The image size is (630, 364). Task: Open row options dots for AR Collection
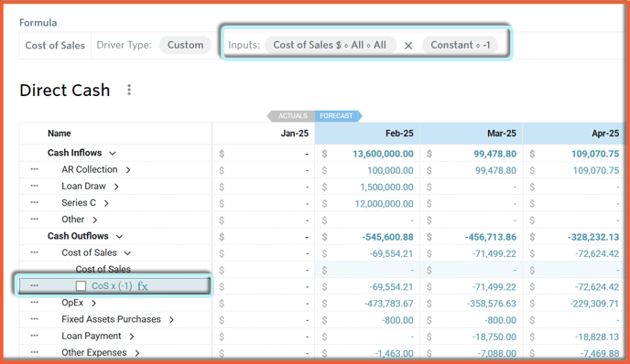pyautogui.click(x=35, y=169)
